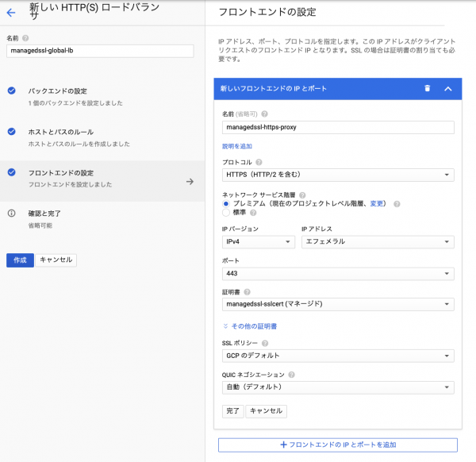Click help icon next to QUIC ネゴシエーション
This screenshot has width=476, height=462.
(291, 375)
